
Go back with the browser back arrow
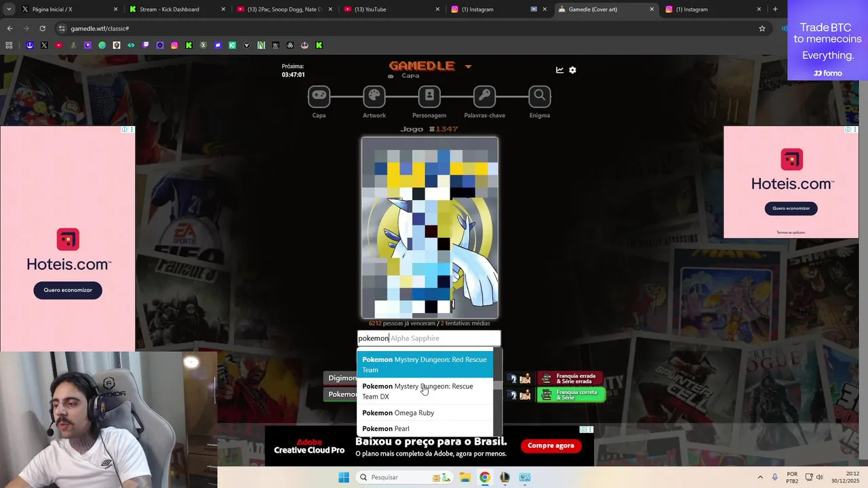[x=9, y=28]
